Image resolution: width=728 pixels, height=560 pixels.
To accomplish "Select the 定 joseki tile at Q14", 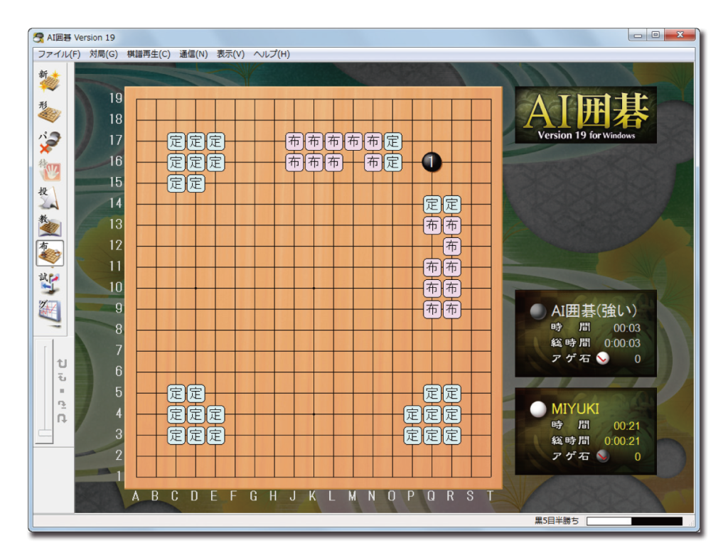I will [x=432, y=204].
